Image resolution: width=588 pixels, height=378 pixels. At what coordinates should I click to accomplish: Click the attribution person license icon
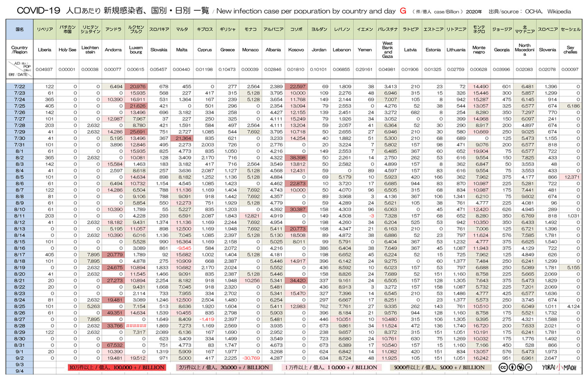coord(512,367)
